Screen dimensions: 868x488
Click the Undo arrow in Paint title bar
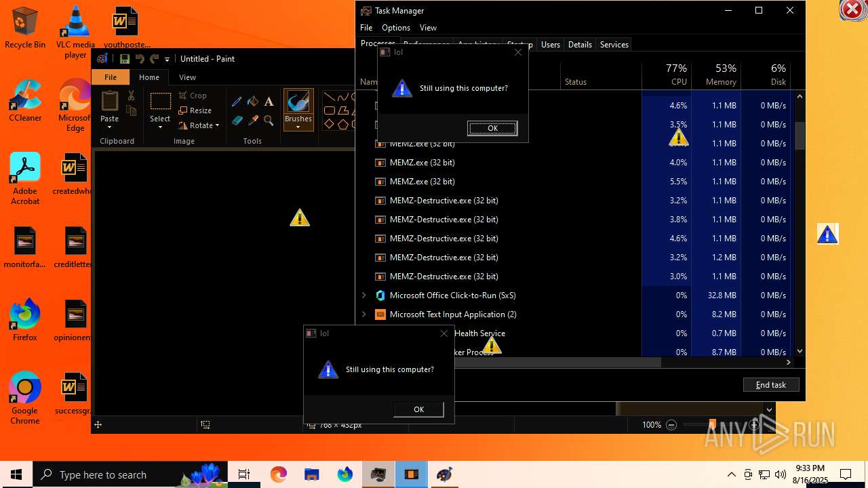(x=140, y=59)
